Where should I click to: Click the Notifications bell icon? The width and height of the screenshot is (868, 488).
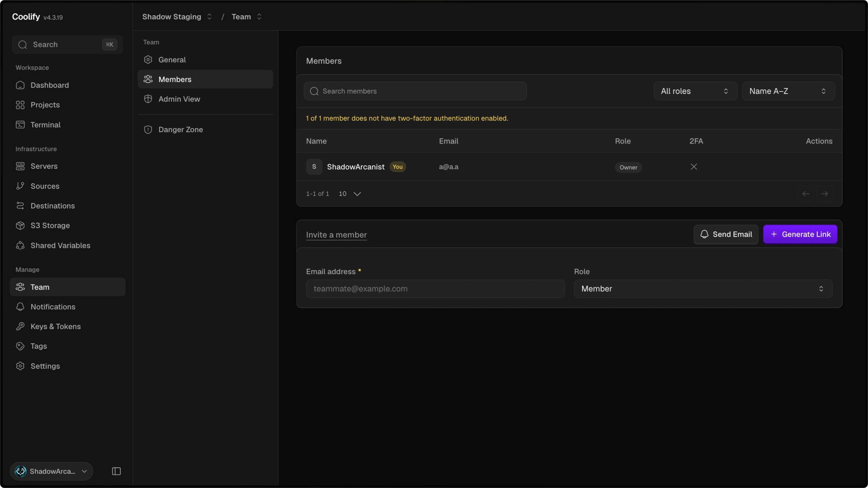[x=20, y=307]
